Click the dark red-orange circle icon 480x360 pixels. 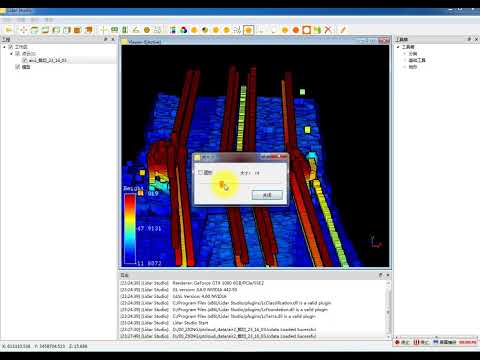tap(296, 30)
